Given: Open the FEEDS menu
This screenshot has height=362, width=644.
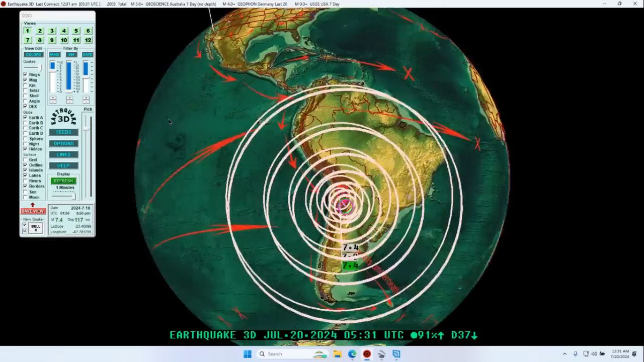Looking at the screenshot, I should 63,132.
